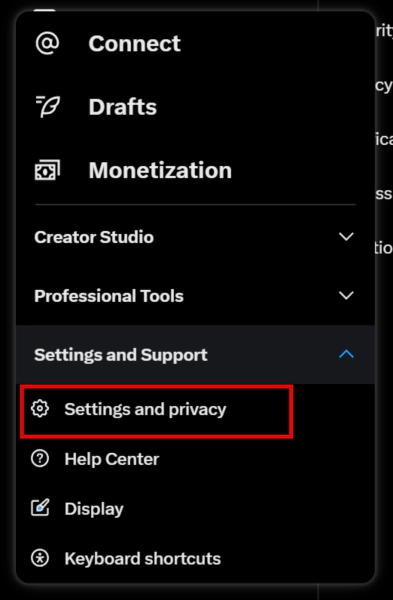
Task: Open the Connect menu entry
Action: 195,43
